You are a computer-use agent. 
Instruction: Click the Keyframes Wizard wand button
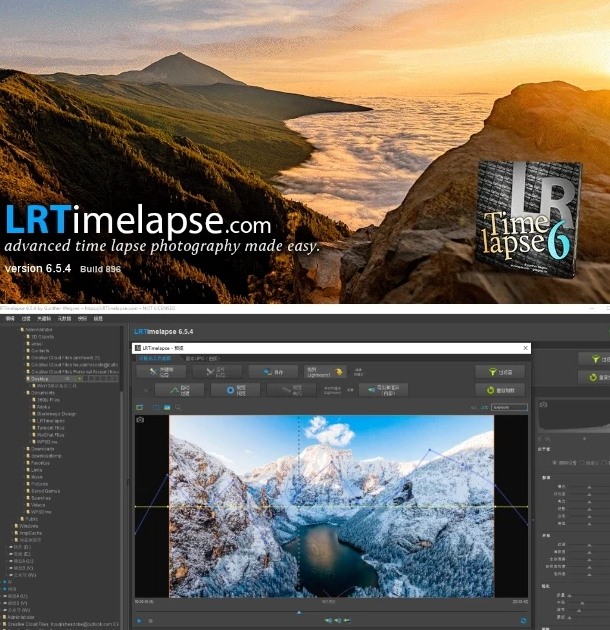pyautogui.click(x=161, y=372)
